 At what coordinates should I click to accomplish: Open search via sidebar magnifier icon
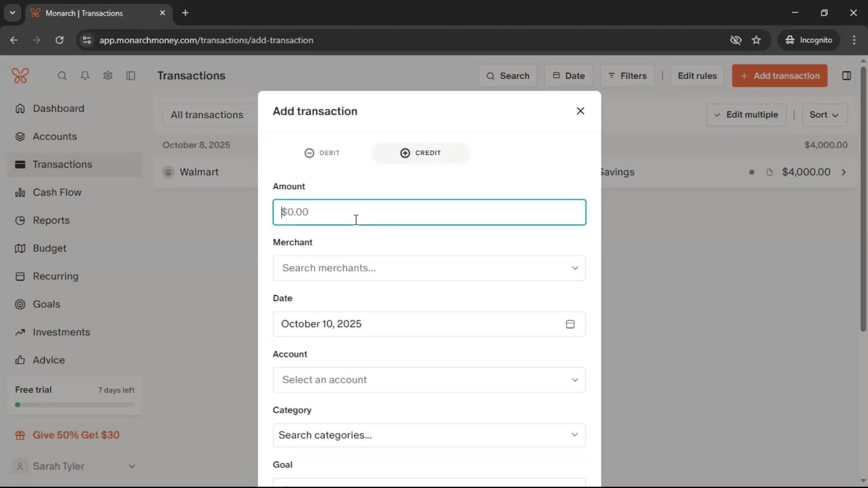pyautogui.click(x=62, y=76)
